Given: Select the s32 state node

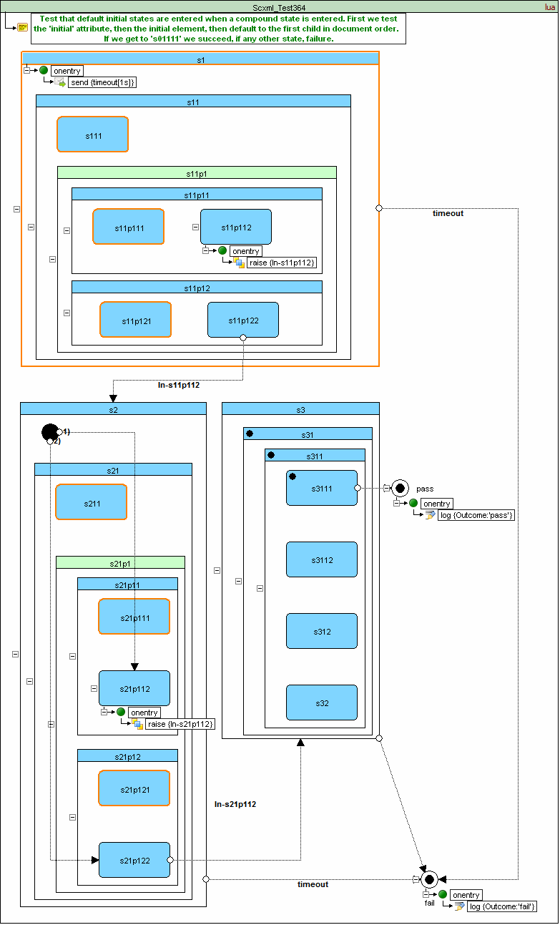Looking at the screenshot, I should [x=322, y=703].
